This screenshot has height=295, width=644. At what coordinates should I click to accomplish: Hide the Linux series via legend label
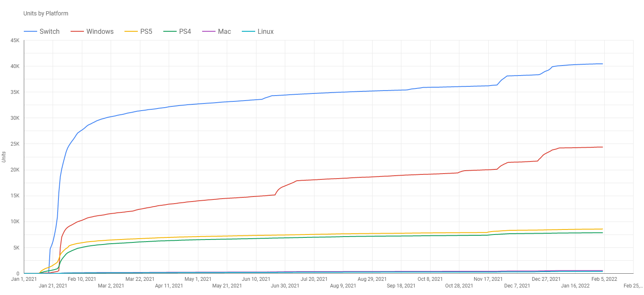pyautogui.click(x=266, y=31)
